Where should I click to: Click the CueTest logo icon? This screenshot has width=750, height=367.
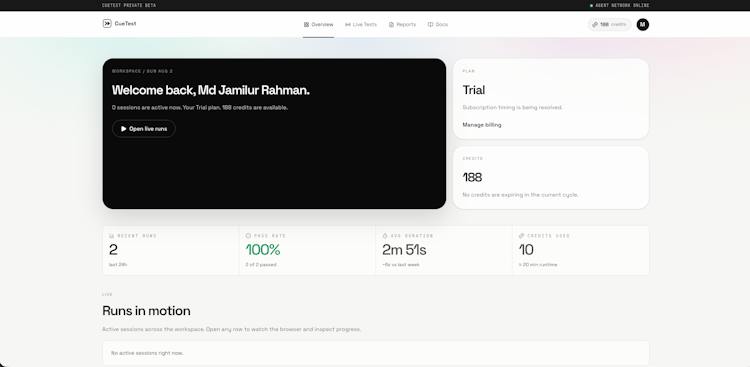click(x=107, y=23)
